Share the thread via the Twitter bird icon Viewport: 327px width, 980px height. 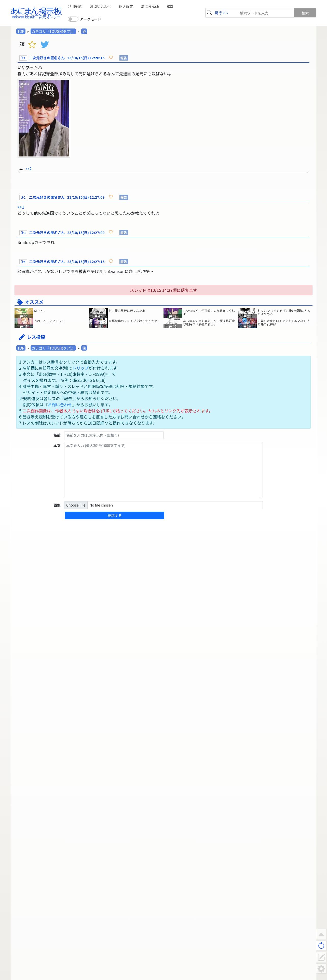(45, 45)
